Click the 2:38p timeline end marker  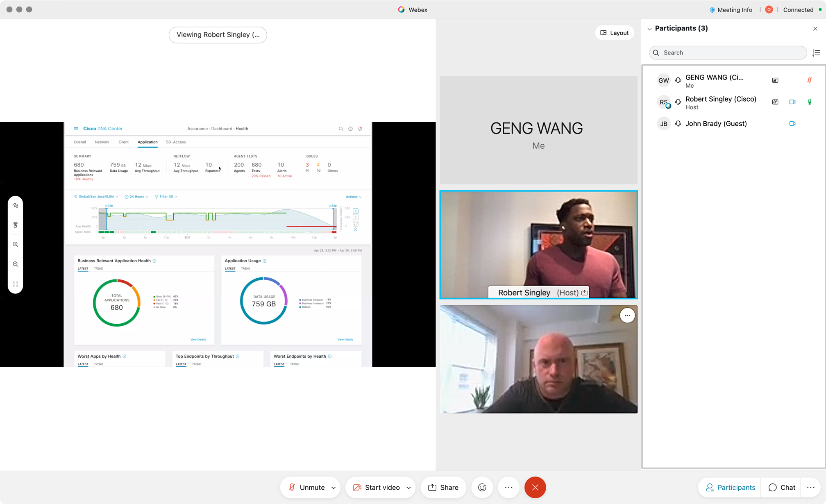(x=333, y=206)
